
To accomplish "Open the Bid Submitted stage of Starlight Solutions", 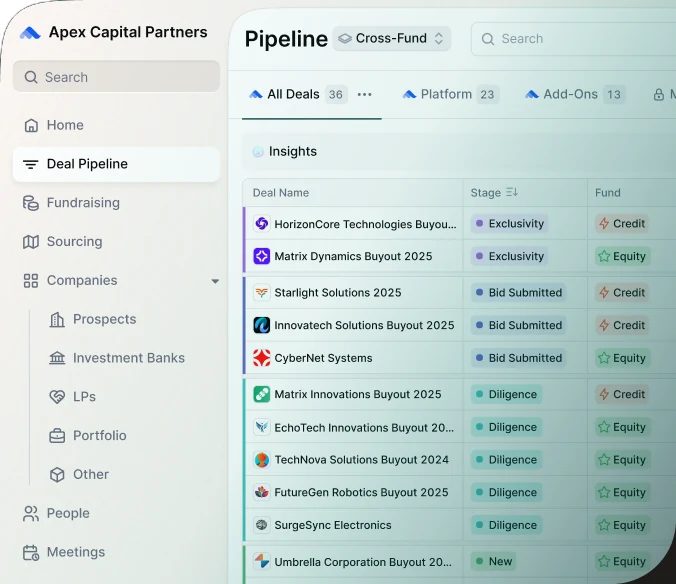I will tap(518, 293).
